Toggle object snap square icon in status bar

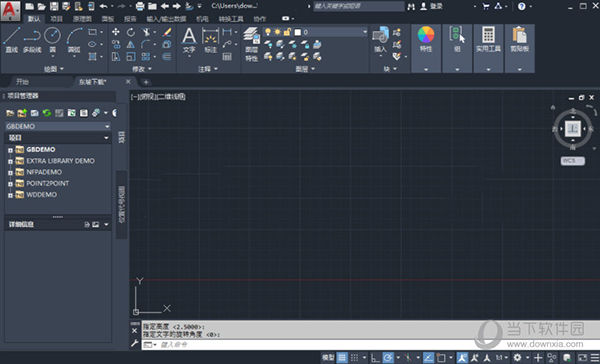tap(441, 357)
